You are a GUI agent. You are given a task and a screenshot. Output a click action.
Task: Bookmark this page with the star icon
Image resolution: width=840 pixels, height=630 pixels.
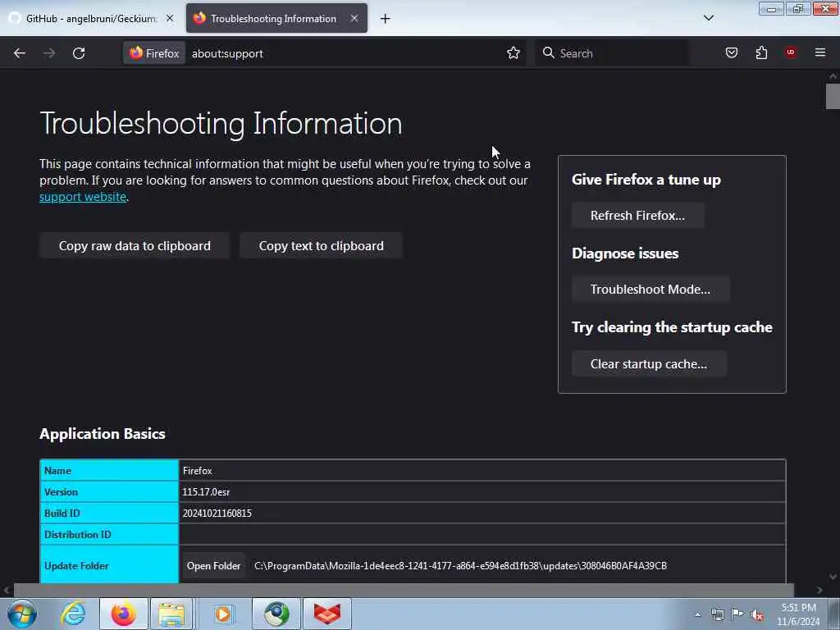tap(514, 53)
